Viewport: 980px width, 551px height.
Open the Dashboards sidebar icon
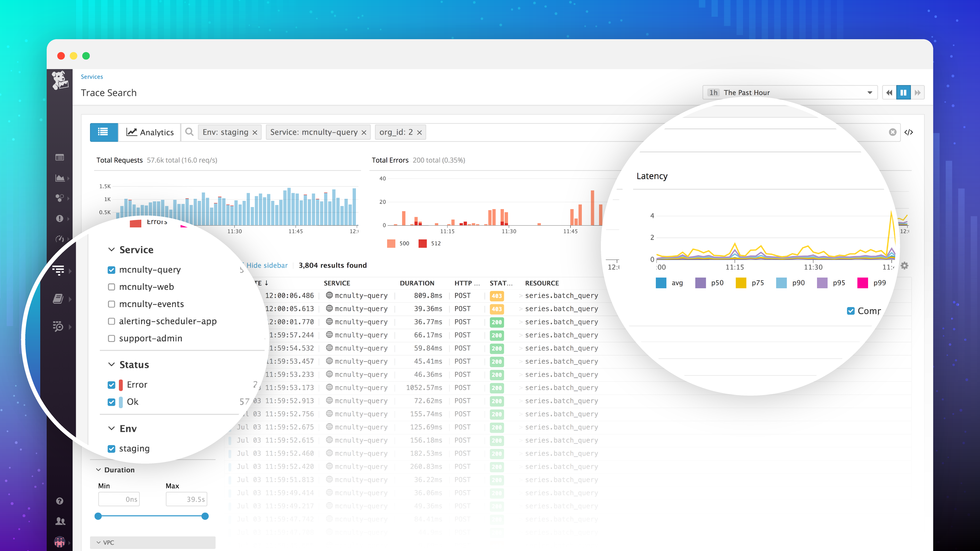pyautogui.click(x=60, y=178)
